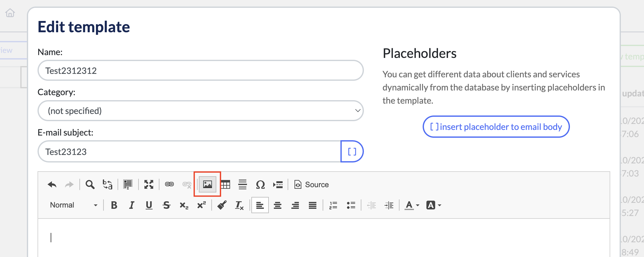Insert a table from toolbar
The height and width of the screenshot is (257, 644).
click(x=225, y=185)
